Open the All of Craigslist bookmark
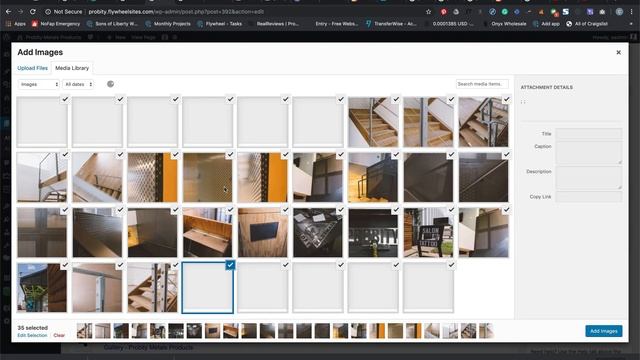 pyautogui.click(x=587, y=24)
